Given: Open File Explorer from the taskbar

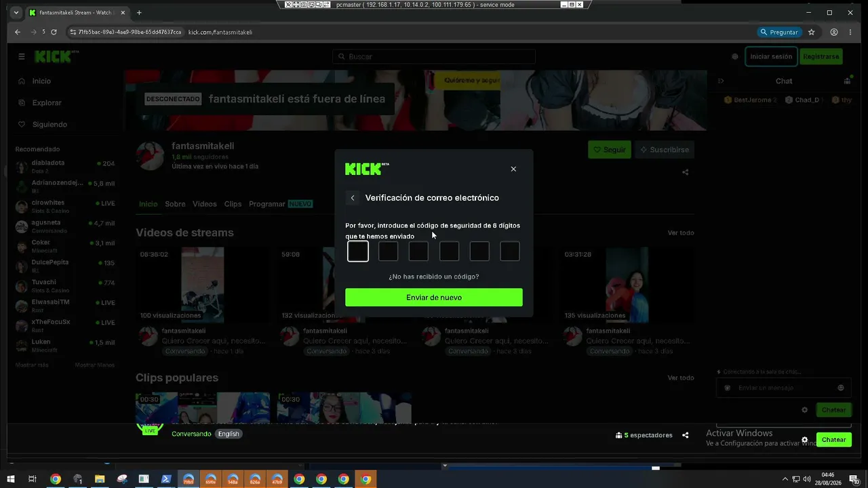Looking at the screenshot, I should (100, 479).
